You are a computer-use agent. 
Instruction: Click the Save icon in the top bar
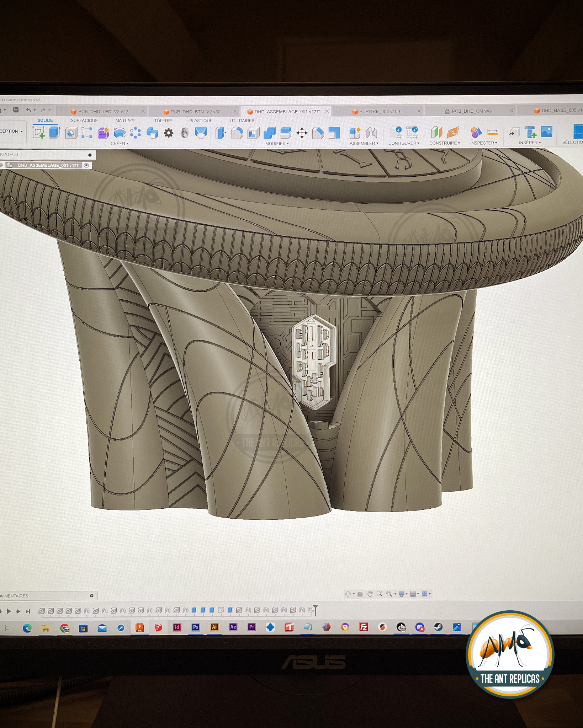tap(16, 110)
